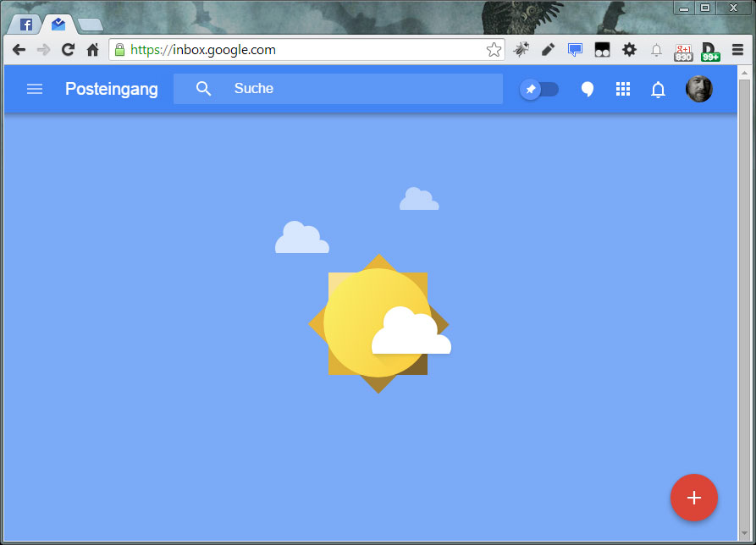Click the search magnifier icon

coord(203,89)
